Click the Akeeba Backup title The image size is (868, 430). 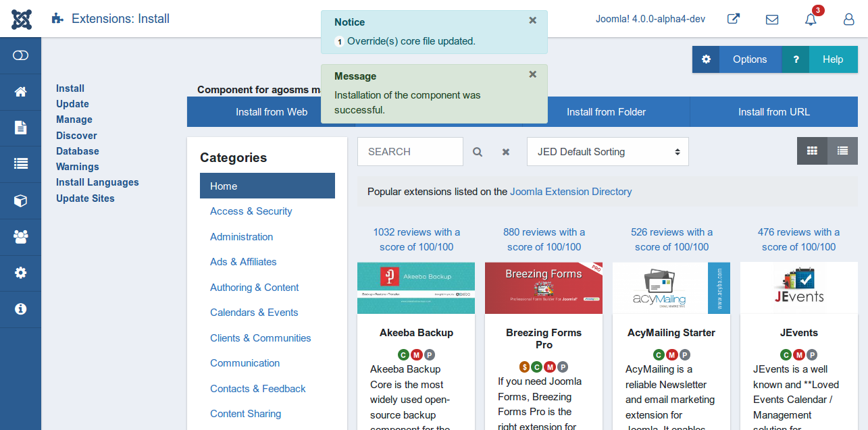(x=417, y=333)
